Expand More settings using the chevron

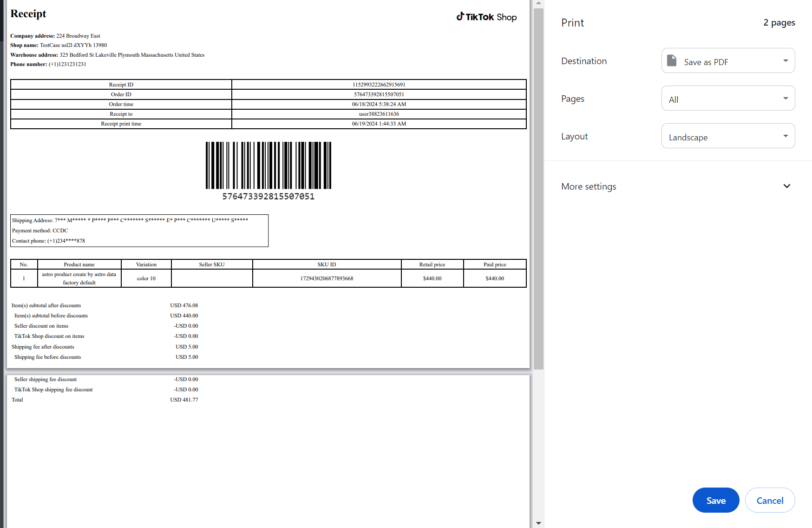click(786, 186)
